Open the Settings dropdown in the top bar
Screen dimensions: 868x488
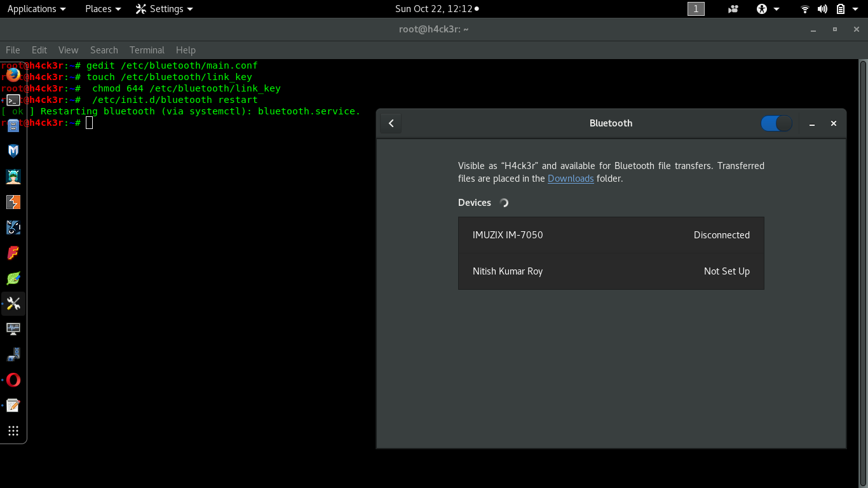[164, 9]
